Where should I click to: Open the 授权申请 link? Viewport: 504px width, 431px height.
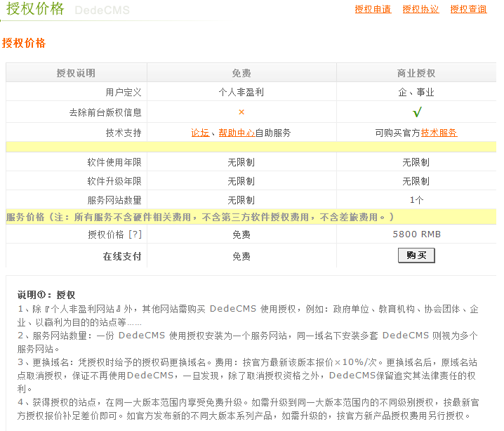[x=373, y=9]
